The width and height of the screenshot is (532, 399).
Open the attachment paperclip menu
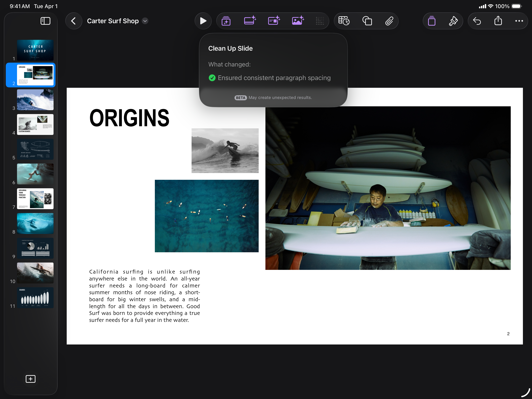[x=389, y=21]
